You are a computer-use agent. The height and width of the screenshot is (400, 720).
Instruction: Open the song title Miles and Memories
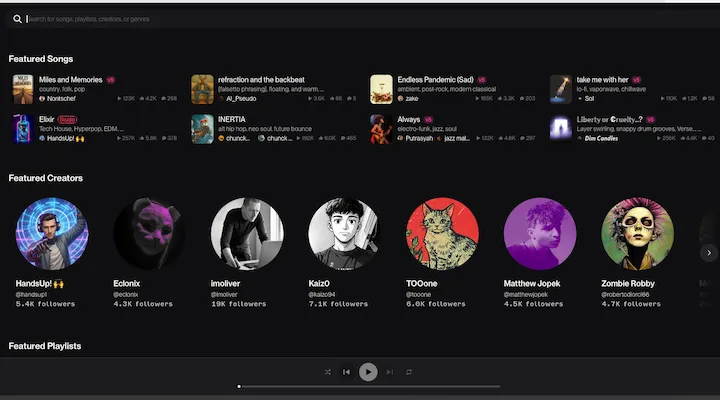click(71, 80)
